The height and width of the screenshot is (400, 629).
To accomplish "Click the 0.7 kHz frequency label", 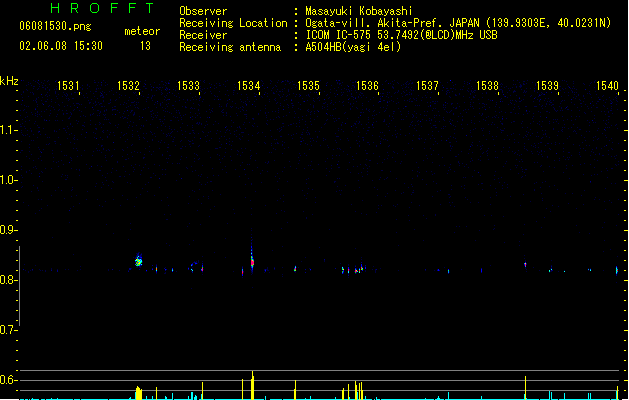I will coord(8,330).
